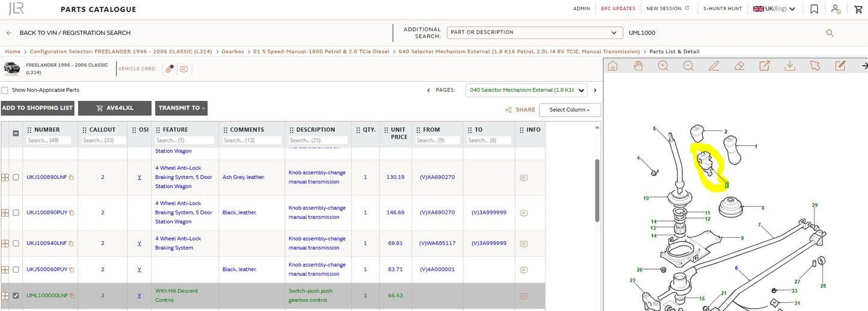Image resolution: width=868 pixels, height=311 pixels.
Task: Open EPC Updates
Action: coord(618,9)
